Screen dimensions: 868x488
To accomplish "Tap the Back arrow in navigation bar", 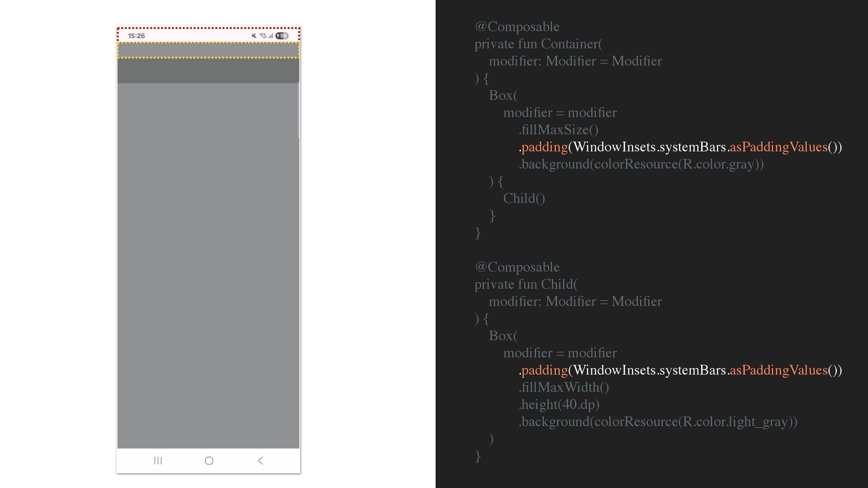I will [x=260, y=460].
